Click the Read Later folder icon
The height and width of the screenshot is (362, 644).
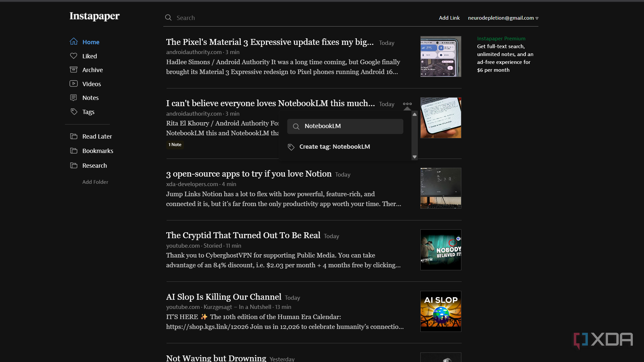(74, 136)
